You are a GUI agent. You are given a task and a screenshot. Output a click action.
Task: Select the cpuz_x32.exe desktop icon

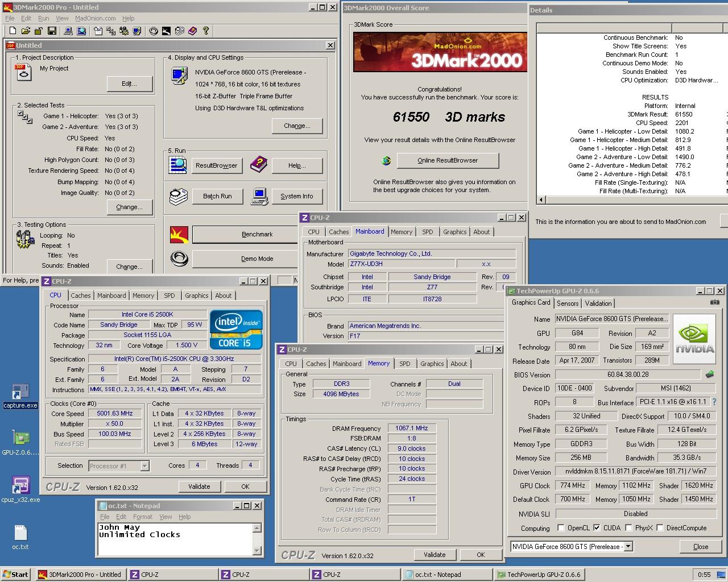click(x=20, y=490)
